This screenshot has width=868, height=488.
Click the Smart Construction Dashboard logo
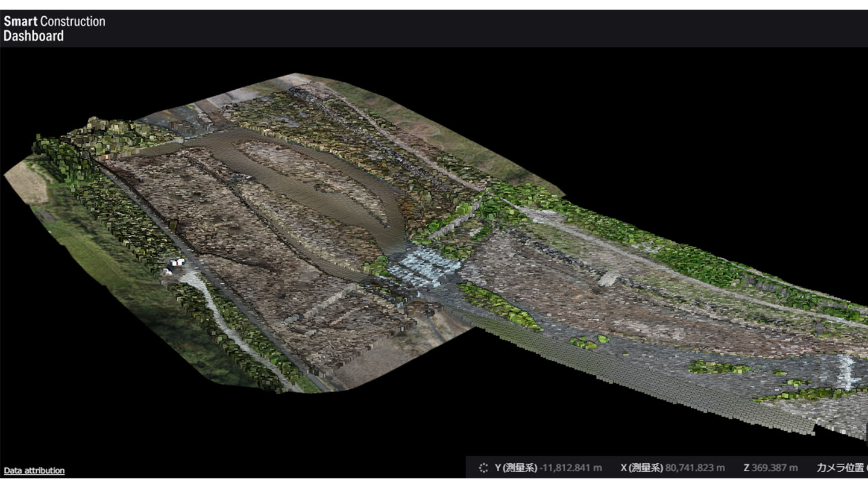pos(54,28)
